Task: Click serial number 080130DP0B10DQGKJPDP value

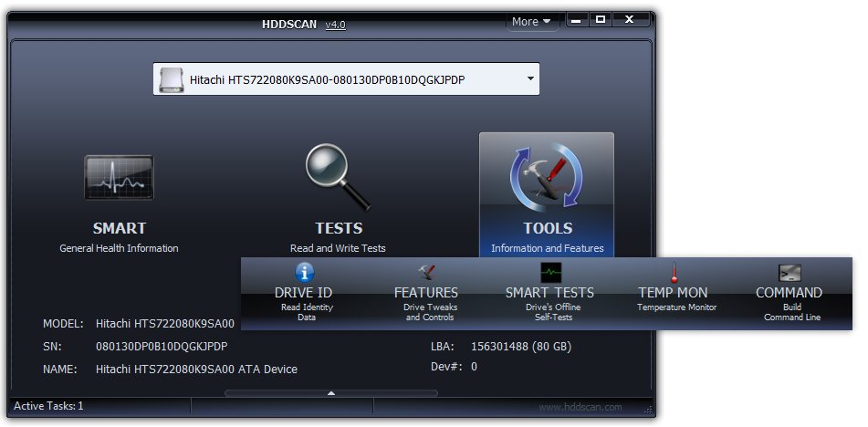Action: (x=162, y=346)
